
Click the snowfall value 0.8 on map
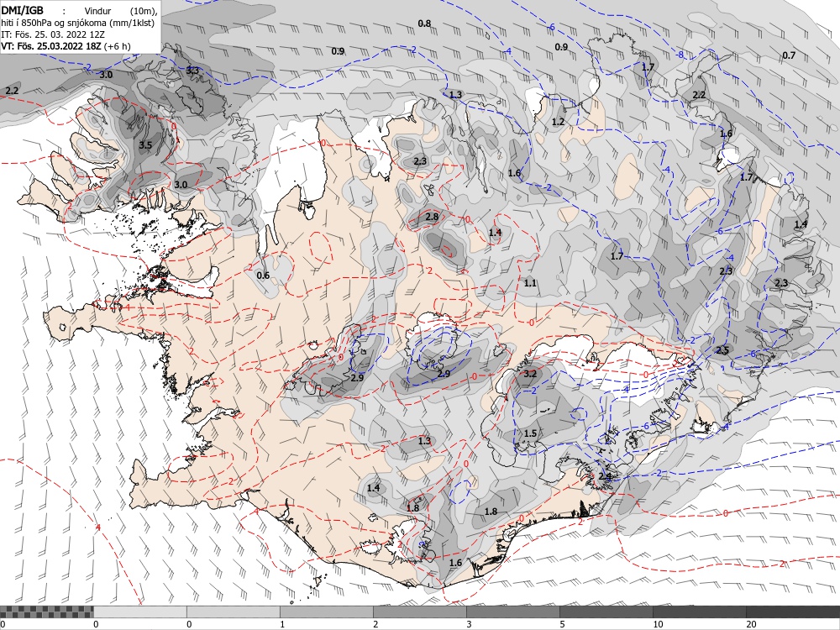[x=424, y=24]
